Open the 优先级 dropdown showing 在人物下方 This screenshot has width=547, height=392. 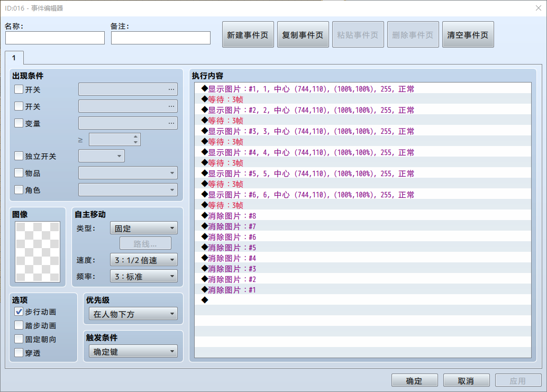pyautogui.click(x=133, y=314)
